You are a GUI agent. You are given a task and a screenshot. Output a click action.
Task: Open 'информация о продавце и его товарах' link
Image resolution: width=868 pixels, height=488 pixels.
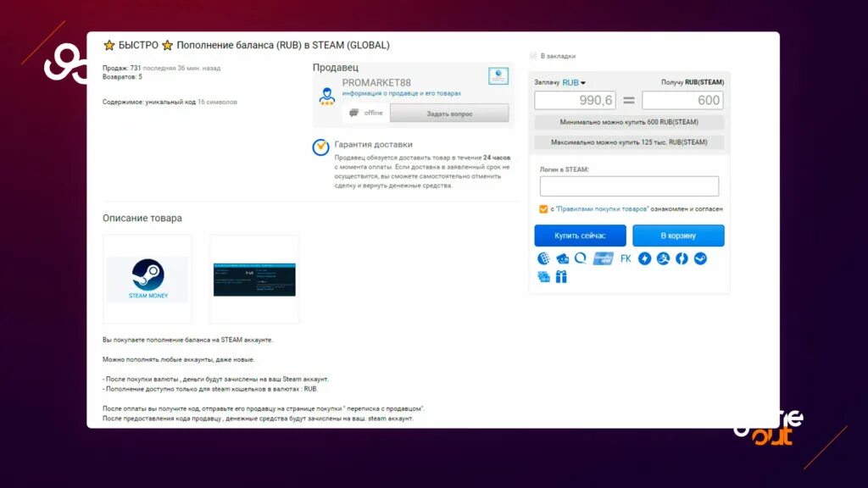pos(401,93)
